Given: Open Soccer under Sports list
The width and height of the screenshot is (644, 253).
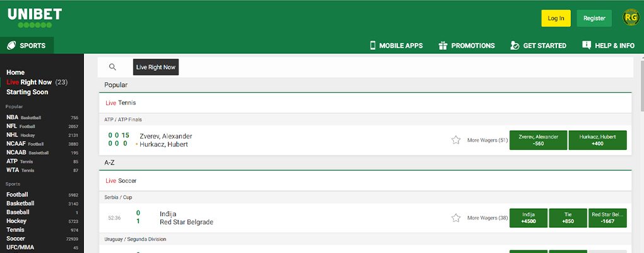Looking at the screenshot, I should 42,238.
